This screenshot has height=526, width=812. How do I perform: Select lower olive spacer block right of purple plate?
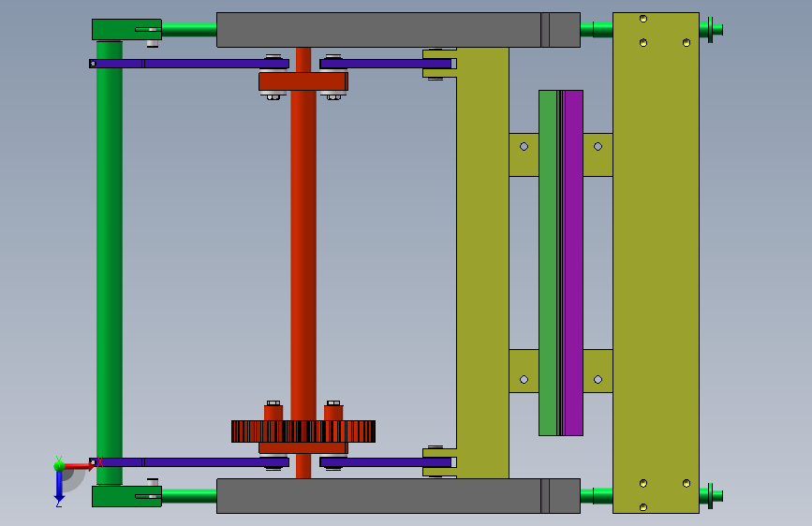click(x=598, y=371)
